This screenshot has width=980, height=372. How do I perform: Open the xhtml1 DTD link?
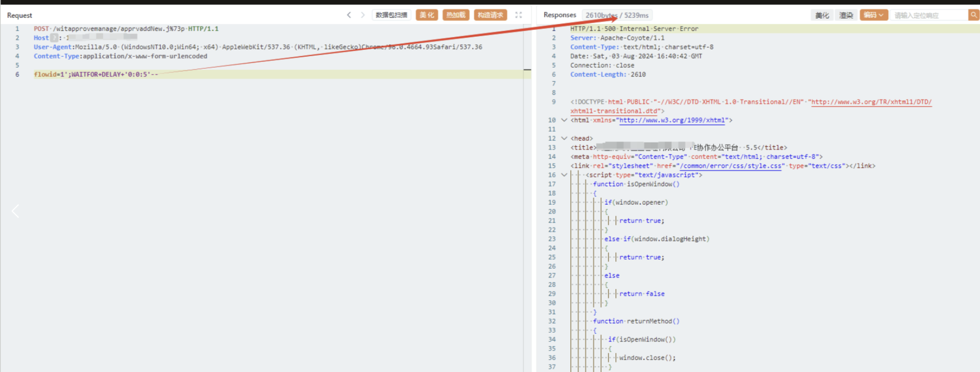coord(871,102)
